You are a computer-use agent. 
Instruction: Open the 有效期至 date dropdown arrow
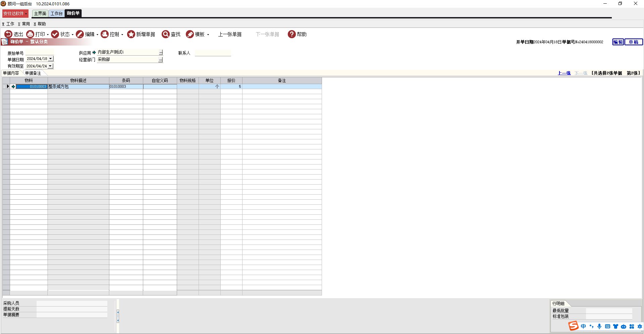coord(50,66)
